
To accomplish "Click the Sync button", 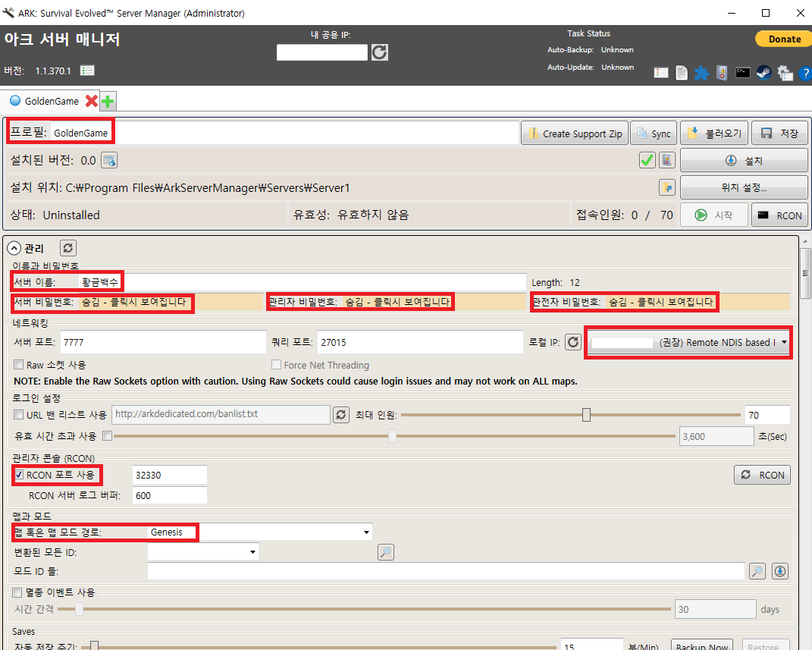I will 654,133.
